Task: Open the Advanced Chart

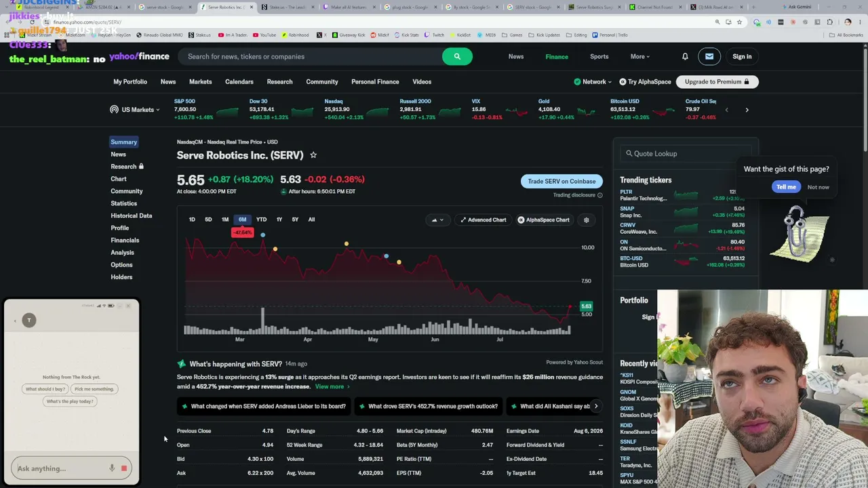Action: 483,220
